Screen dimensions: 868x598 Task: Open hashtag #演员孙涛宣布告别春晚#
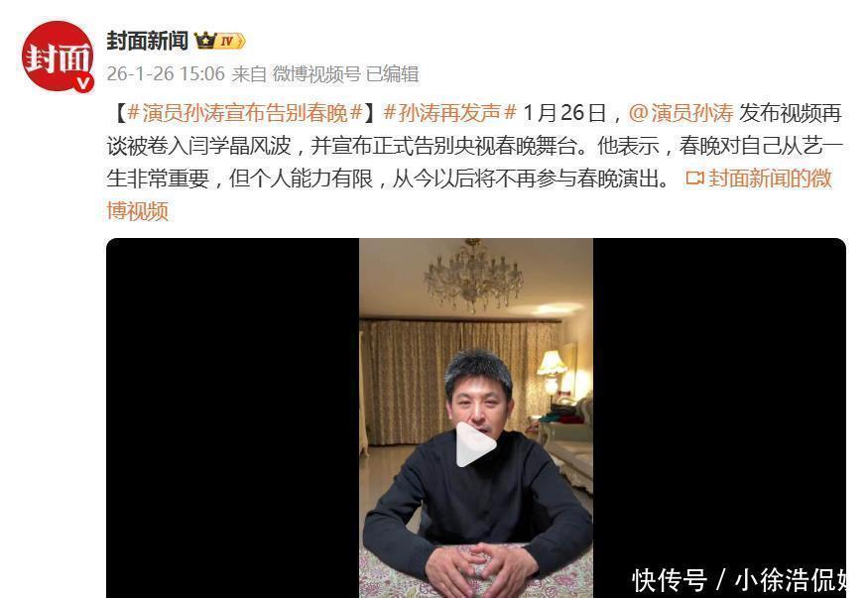pyautogui.click(x=245, y=113)
